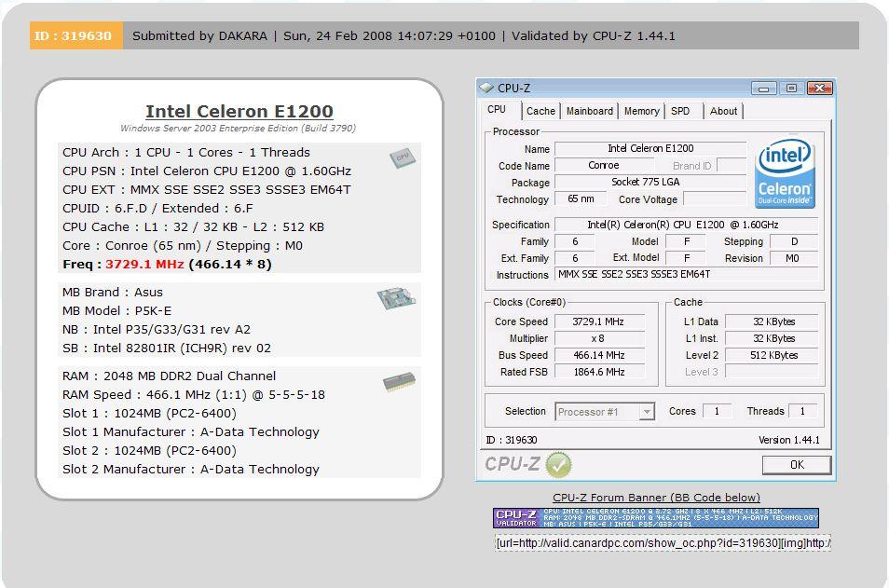The width and height of the screenshot is (889, 588).
Task: Click the Package field Socket 775 LGA
Action: [x=650, y=182]
